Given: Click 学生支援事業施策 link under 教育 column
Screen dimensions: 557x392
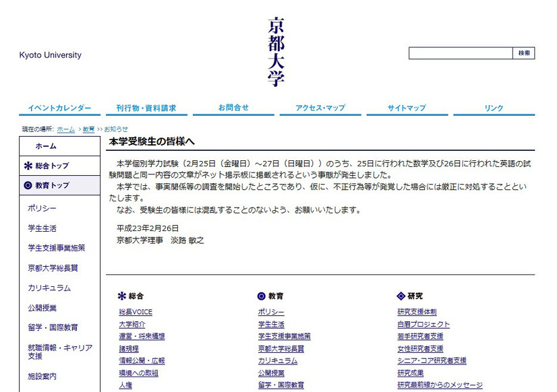Looking at the screenshot, I should (284, 336).
